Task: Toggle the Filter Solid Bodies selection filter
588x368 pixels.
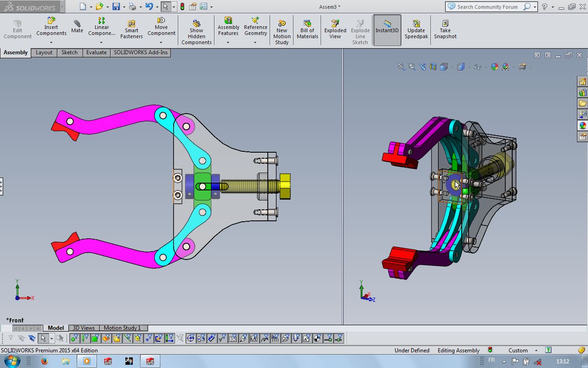Action: click(x=116, y=339)
